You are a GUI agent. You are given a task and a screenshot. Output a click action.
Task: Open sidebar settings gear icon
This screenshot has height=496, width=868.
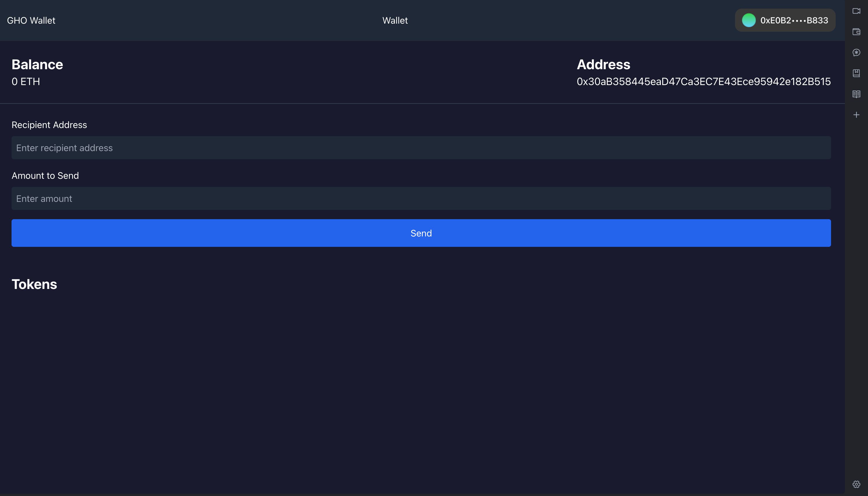point(856,484)
